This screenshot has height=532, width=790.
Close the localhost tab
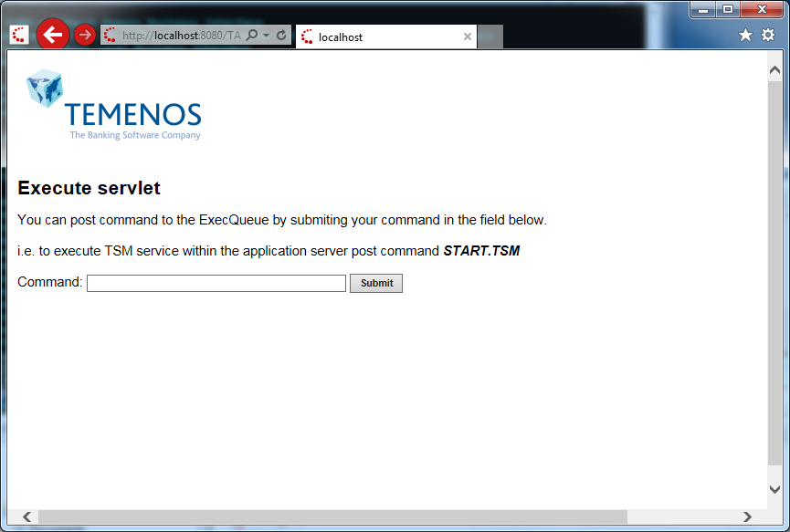(468, 37)
